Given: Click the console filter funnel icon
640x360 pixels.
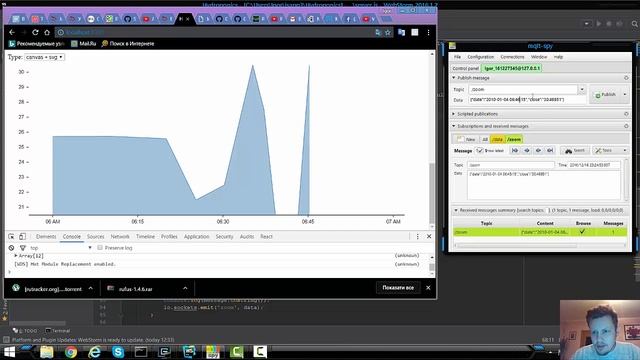Looking at the screenshot, I should pyautogui.click(x=23, y=248).
